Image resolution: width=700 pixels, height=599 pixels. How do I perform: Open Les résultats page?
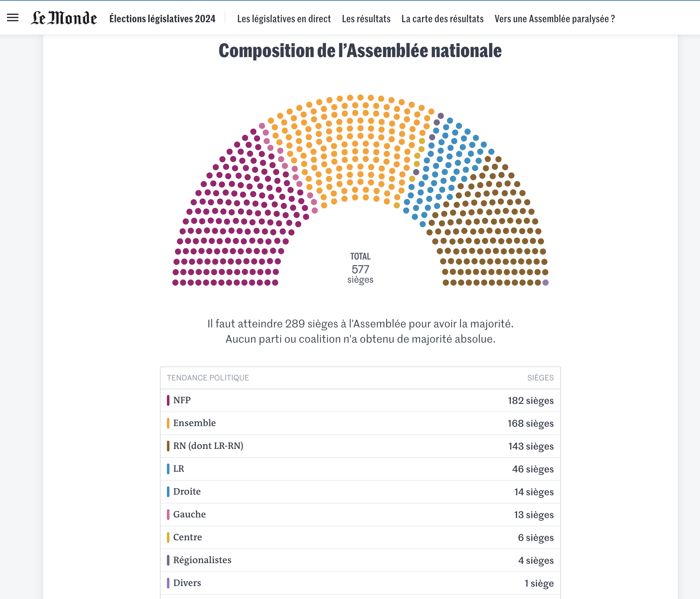[366, 19]
